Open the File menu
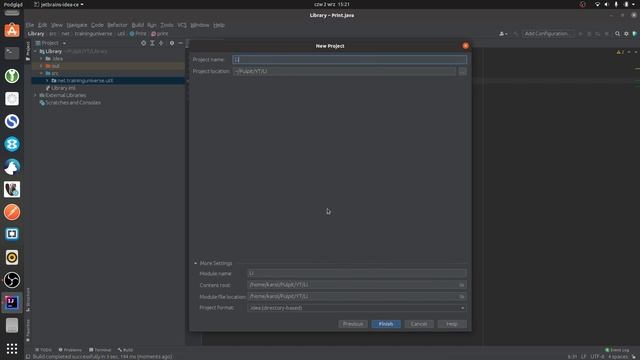The height and width of the screenshot is (360, 640). click(x=30, y=25)
